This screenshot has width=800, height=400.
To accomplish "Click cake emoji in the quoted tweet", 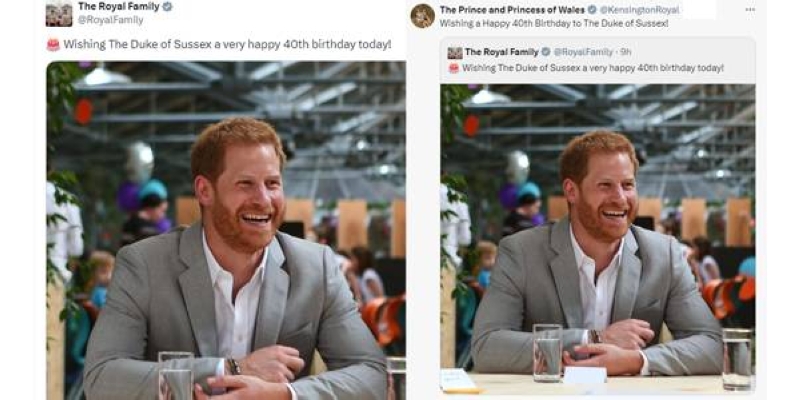I will [454, 68].
